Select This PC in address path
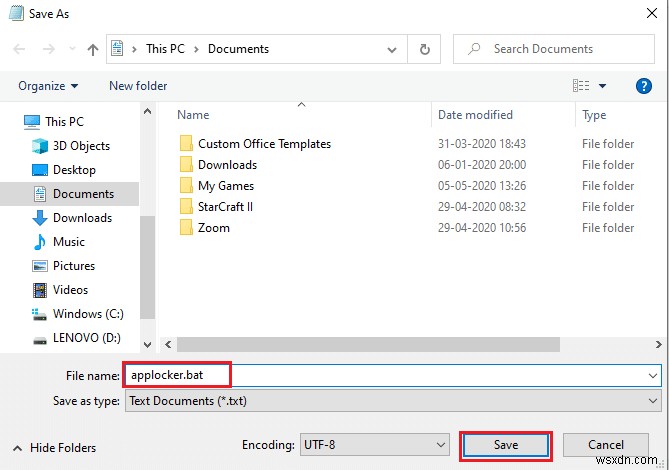Viewport: 669px width, 470px height. 165,49
